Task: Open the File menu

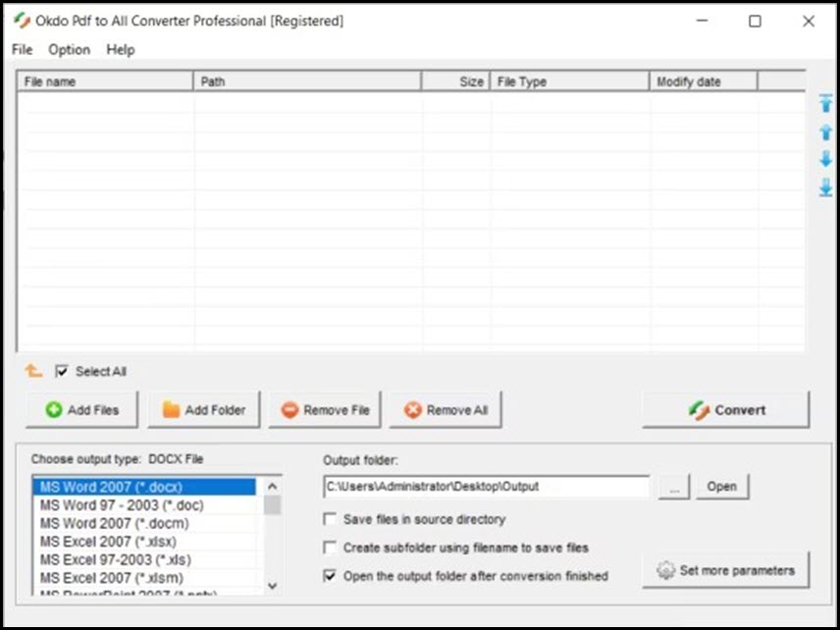Action: point(22,50)
